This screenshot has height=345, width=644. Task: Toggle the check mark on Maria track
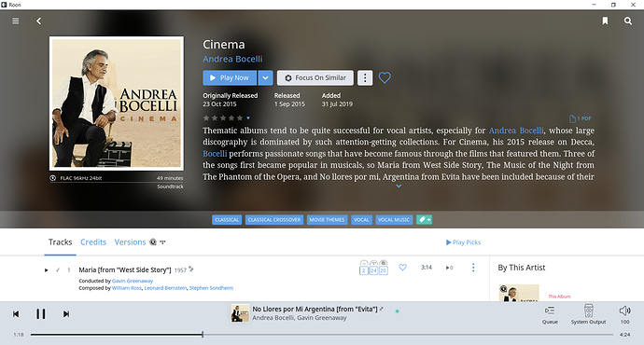pos(58,269)
